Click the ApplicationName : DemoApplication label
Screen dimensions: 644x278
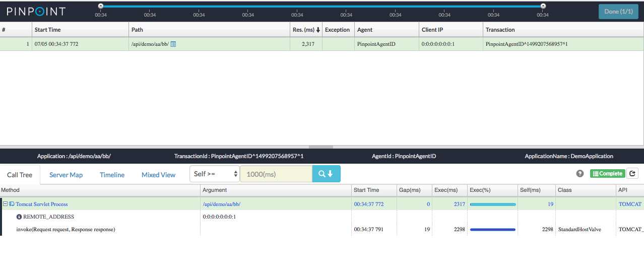[569, 156]
